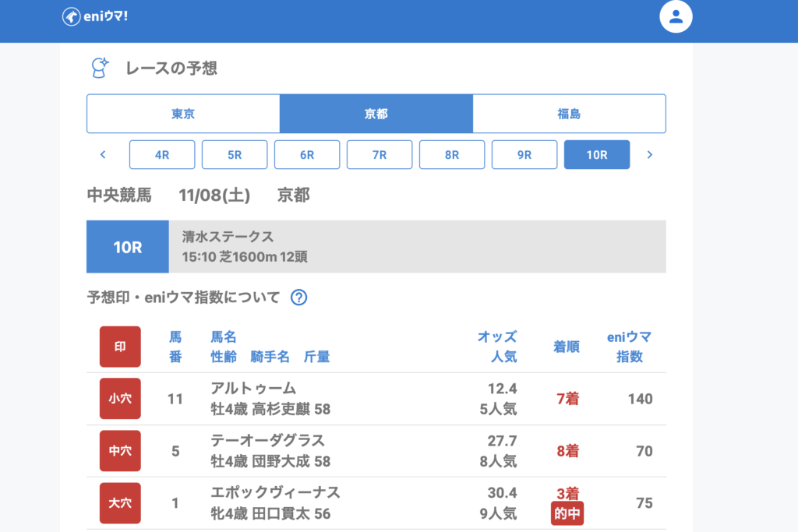The width and height of the screenshot is (798, 532).
Task: Click the race prediction head icon
Action: point(98,69)
